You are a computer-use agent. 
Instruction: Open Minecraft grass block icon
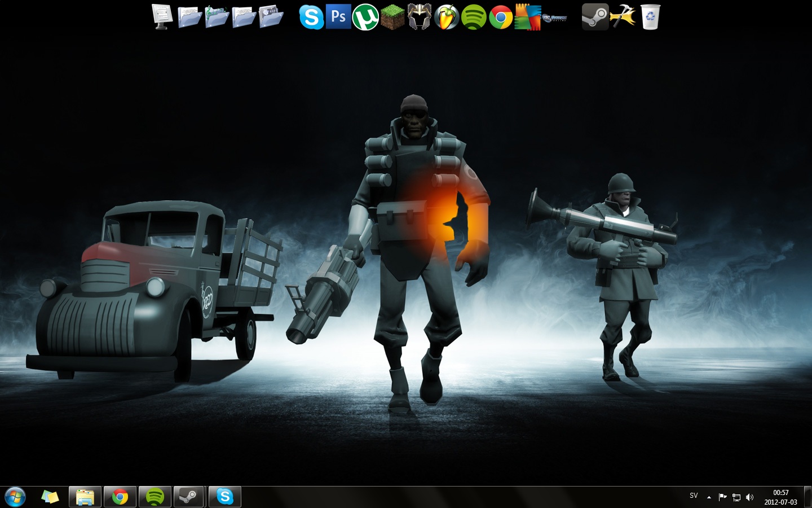(x=392, y=17)
